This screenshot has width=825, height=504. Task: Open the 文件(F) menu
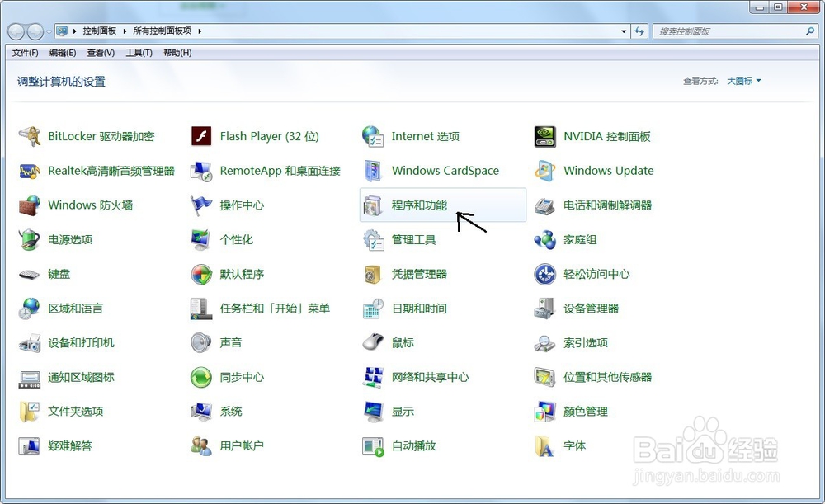[x=26, y=53]
